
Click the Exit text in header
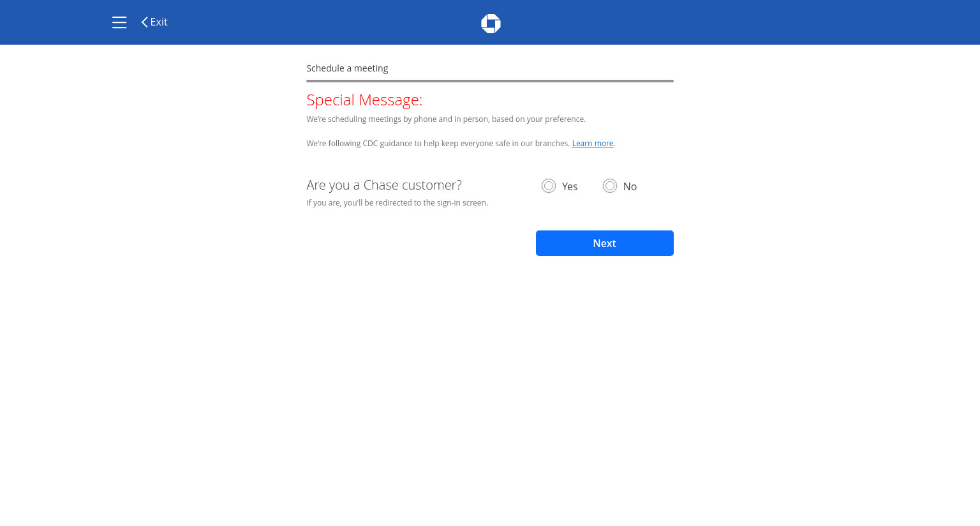pyautogui.click(x=159, y=22)
